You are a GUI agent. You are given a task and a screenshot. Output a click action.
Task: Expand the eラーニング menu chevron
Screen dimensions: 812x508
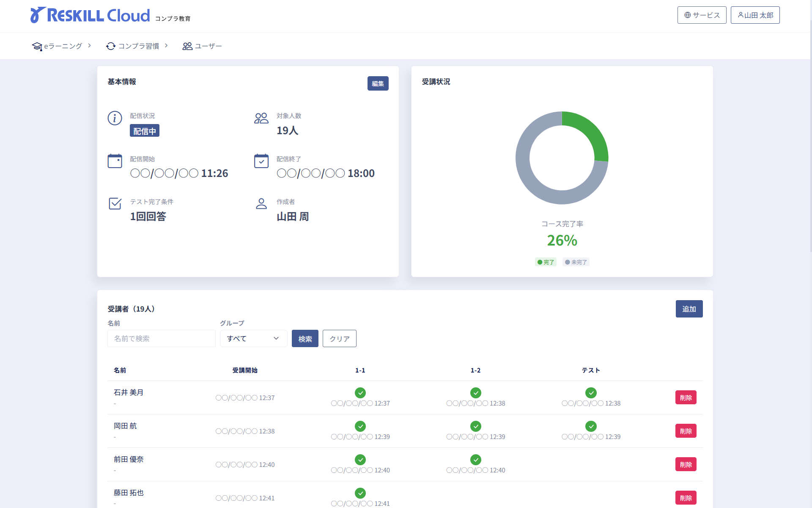pos(89,46)
